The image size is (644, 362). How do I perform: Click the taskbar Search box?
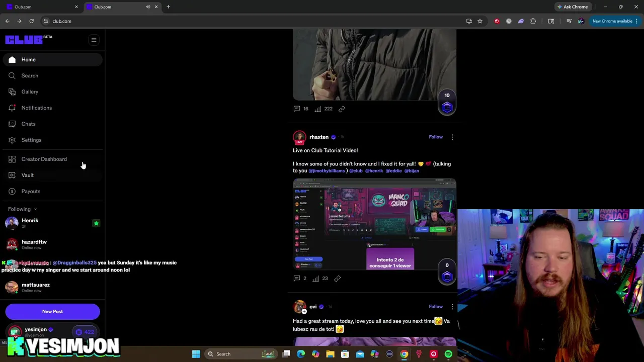(241, 354)
